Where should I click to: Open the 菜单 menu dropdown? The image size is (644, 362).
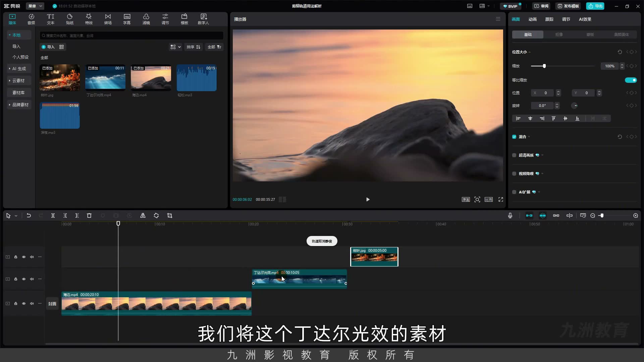[35, 6]
